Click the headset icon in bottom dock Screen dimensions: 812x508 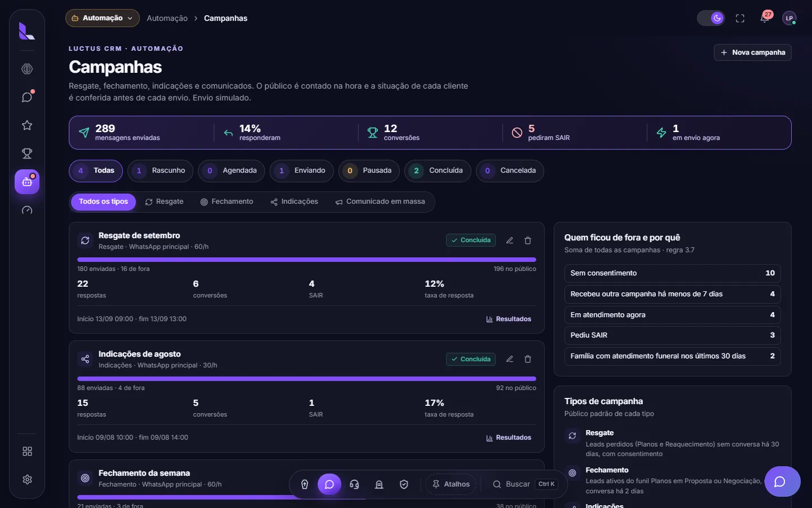(354, 484)
